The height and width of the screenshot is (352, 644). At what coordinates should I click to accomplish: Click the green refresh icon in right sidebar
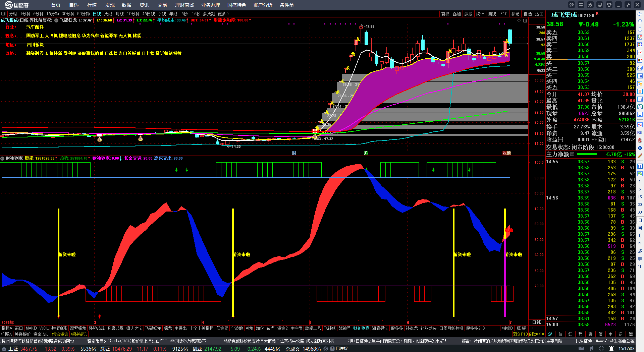[x=640, y=174]
